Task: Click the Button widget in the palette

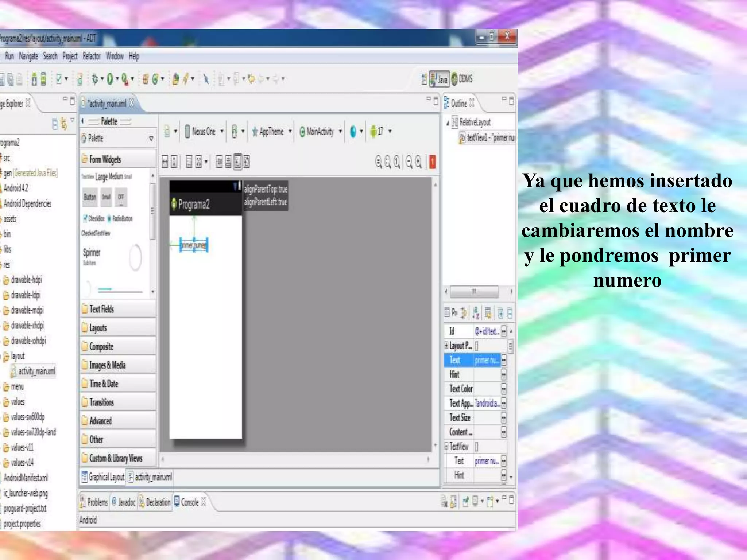Action: (90, 197)
